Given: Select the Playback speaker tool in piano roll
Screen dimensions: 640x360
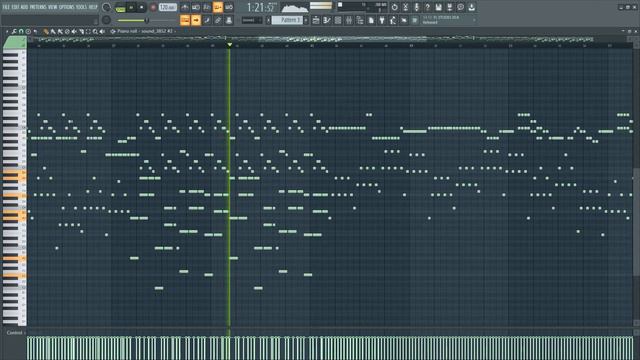Looking at the screenshot, I should 102,31.
